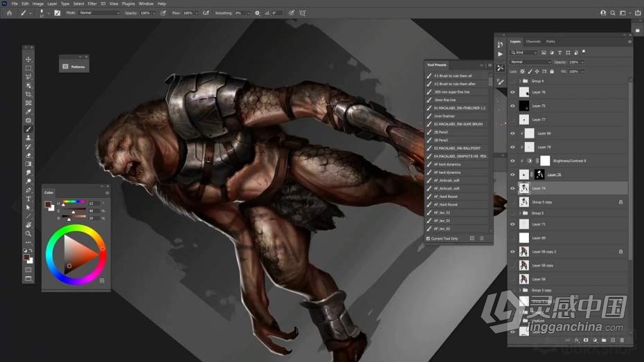Select the Move tool
Viewport: 644px width, 362px height.
pyautogui.click(x=28, y=60)
